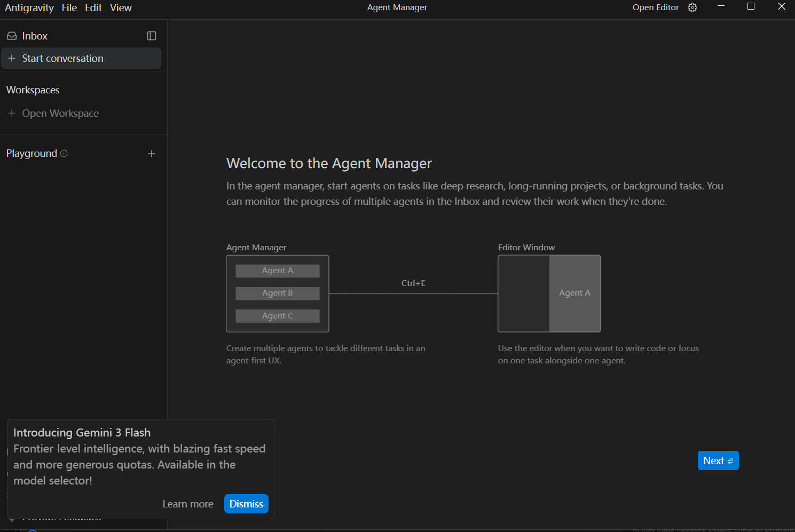Image resolution: width=795 pixels, height=532 pixels.
Task: Minimize the Agent Manager window
Action: (721, 6)
